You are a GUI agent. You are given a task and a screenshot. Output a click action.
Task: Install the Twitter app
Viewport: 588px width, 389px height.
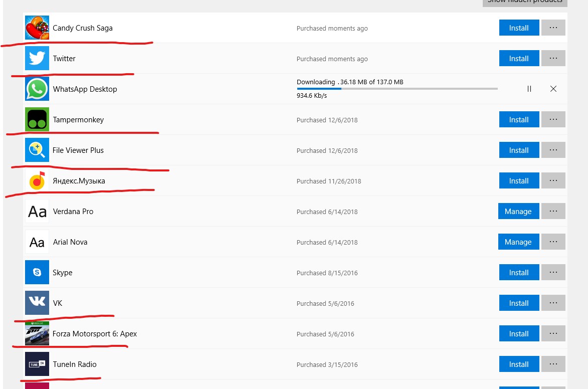(x=519, y=58)
